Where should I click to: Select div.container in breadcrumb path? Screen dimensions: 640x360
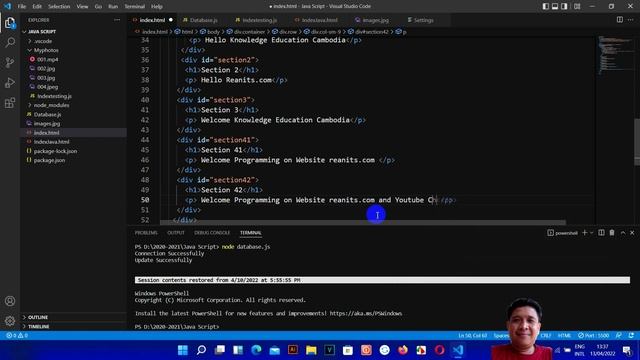click(249, 32)
